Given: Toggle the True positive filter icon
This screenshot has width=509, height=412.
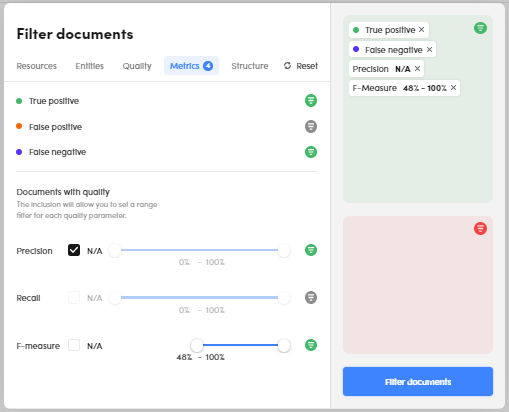Looking at the screenshot, I should [311, 100].
